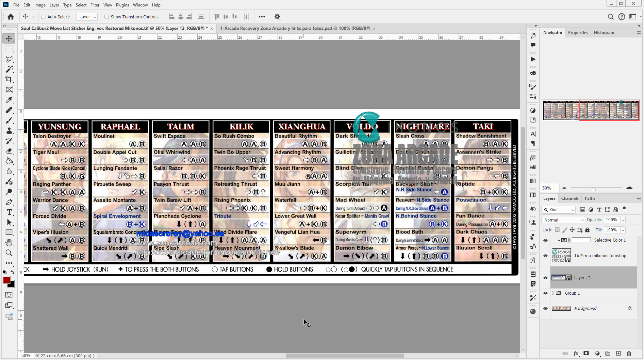The width and height of the screenshot is (644, 360).
Task: Toggle lock all layer attributes
Action: point(587,230)
